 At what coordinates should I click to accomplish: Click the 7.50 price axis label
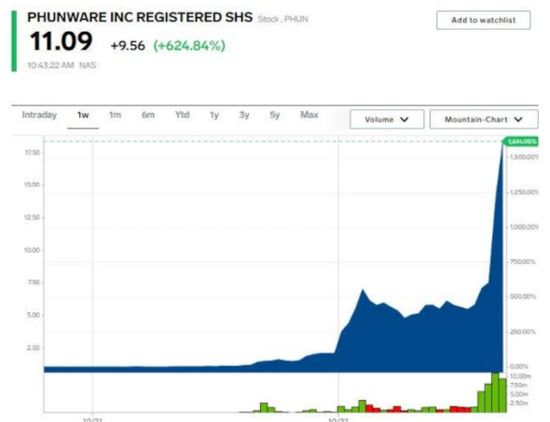click(33, 283)
